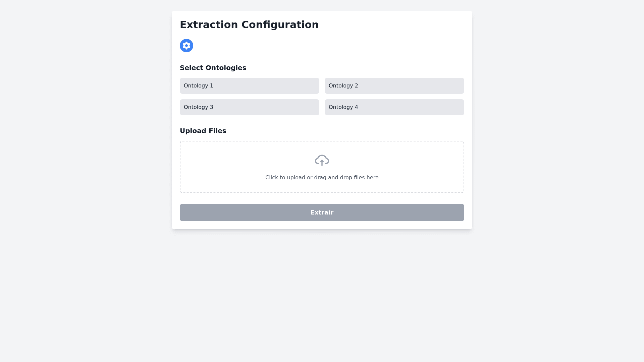Screen dimensions: 644x362
Task: Select the Ontology 2 option
Action: click(394, 86)
